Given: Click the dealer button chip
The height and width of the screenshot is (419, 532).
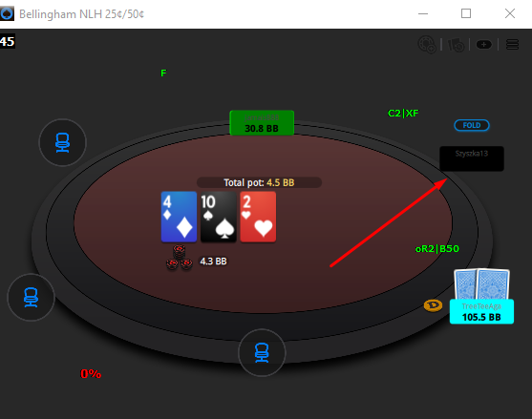Looking at the screenshot, I should (433, 305).
